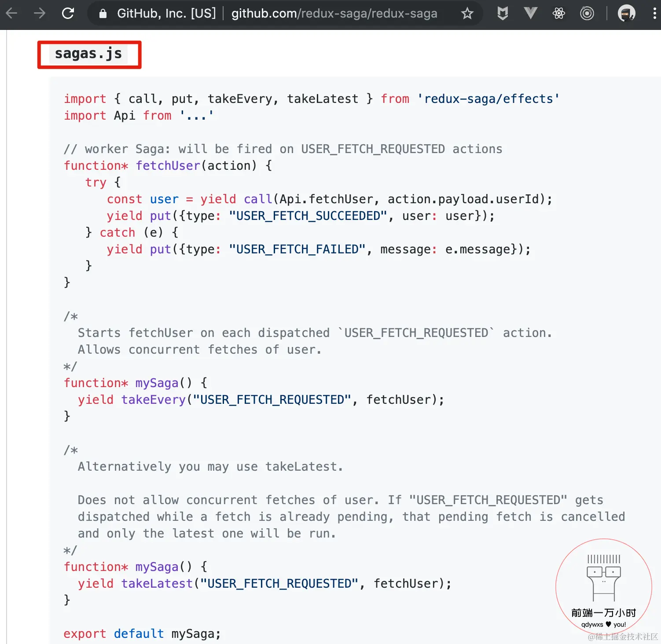Viewport: 661px width, 644px height.
Task: Click the "USER_FETCH_SUCCEEDED" string
Action: tap(308, 216)
